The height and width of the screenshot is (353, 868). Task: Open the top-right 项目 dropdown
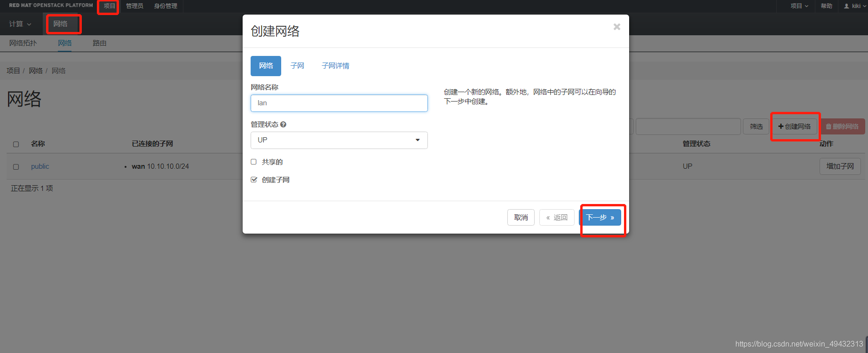799,6
